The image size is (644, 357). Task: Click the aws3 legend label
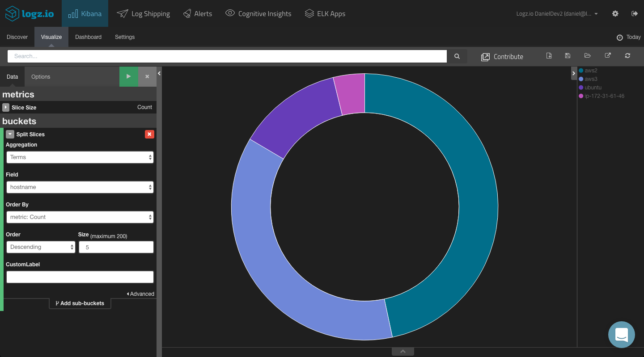[591, 79]
